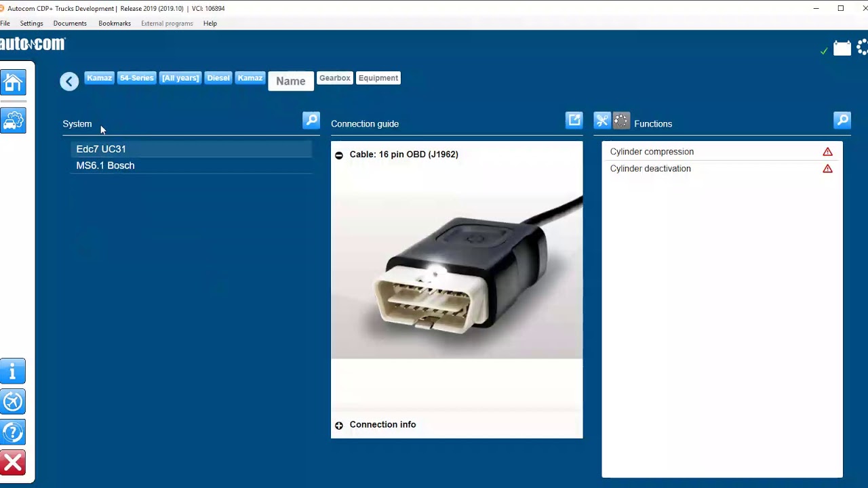Image resolution: width=868 pixels, height=488 pixels.
Task: Choose the Cylinder deactivation function
Action: click(x=722, y=169)
